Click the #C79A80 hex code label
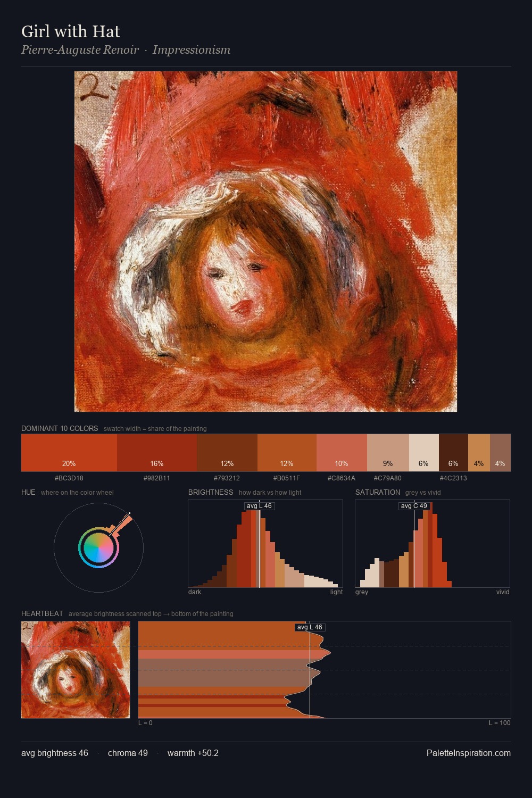The height and width of the screenshot is (798, 532). (388, 478)
